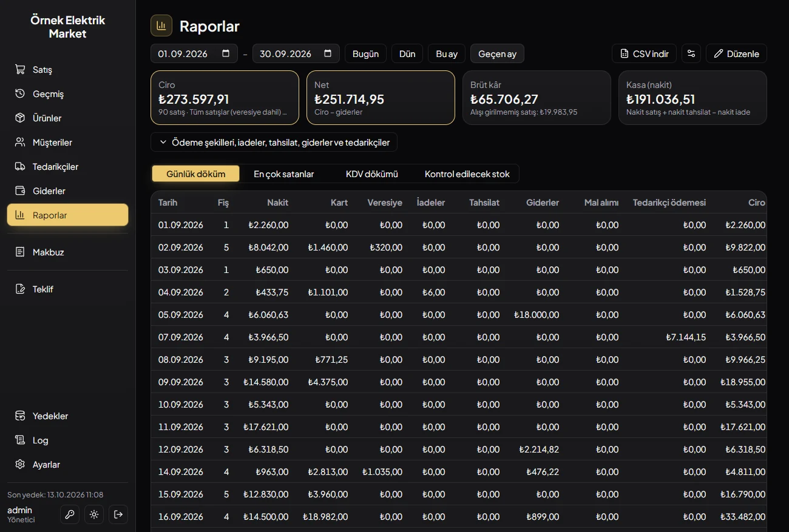This screenshot has height=532, width=789.
Task: Expand Ödeme şekilleri, iadeler, tahsilat section
Action: 274,143
